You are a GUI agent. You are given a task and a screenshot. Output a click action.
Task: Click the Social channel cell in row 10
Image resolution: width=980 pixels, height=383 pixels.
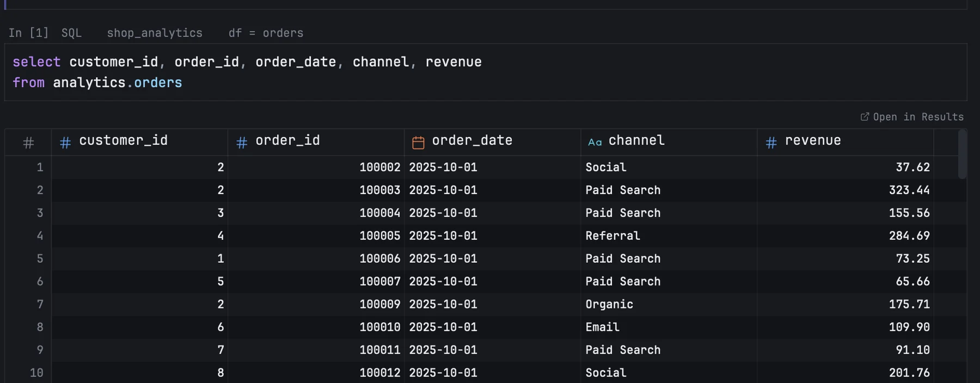click(x=669, y=373)
